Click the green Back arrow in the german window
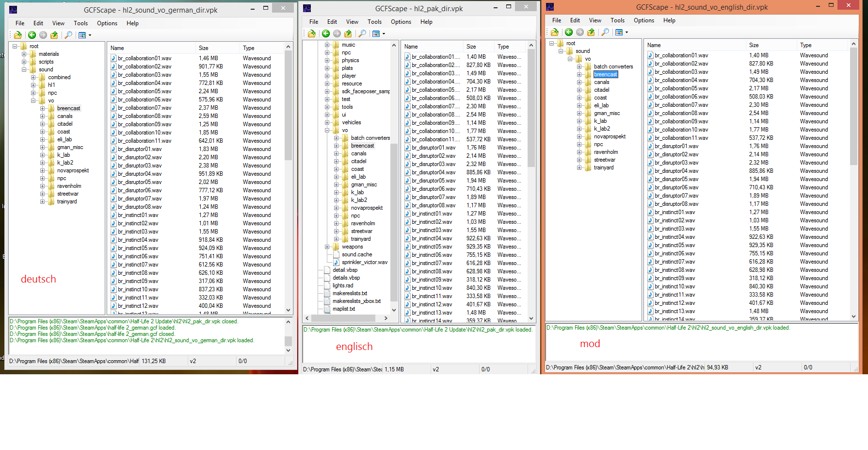Screen dimensions: 868x450 32,35
